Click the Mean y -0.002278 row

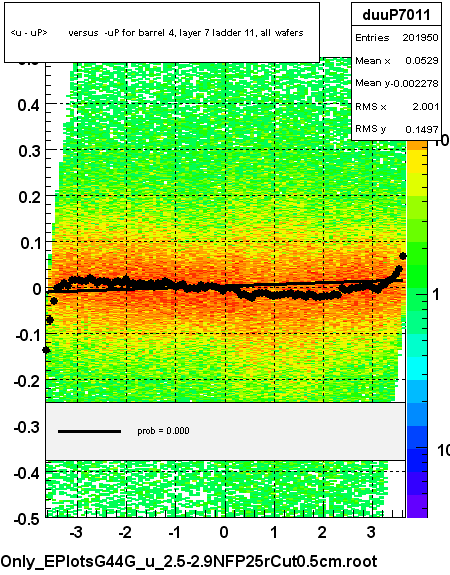click(396, 83)
